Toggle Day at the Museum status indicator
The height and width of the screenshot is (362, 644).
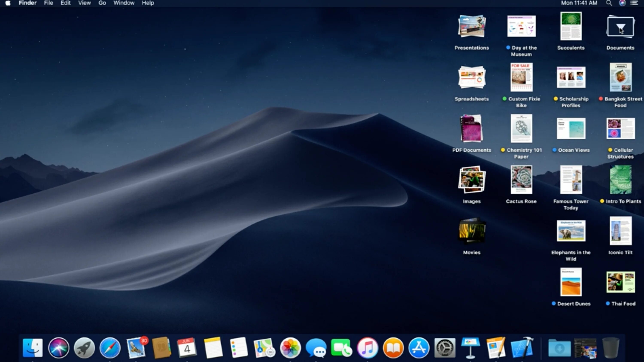click(508, 47)
